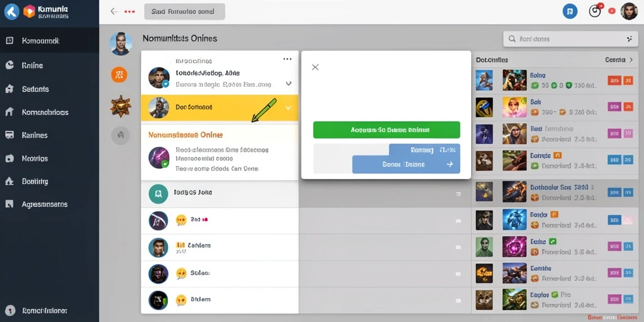
Task: Click the orange button in the Bolt row
Action: 628,107
